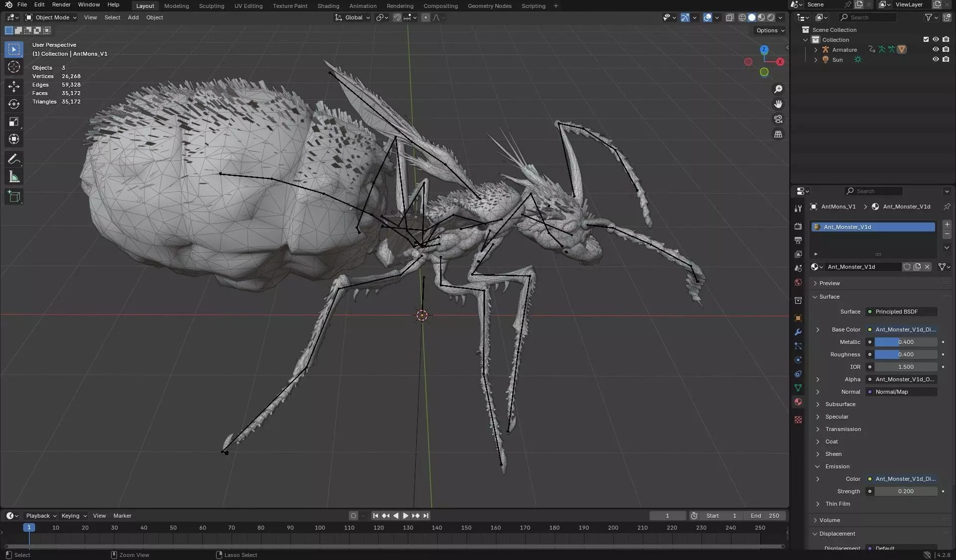The height and width of the screenshot is (560, 956).
Task: Switch to Geometry Nodes workspace tab
Action: click(489, 6)
